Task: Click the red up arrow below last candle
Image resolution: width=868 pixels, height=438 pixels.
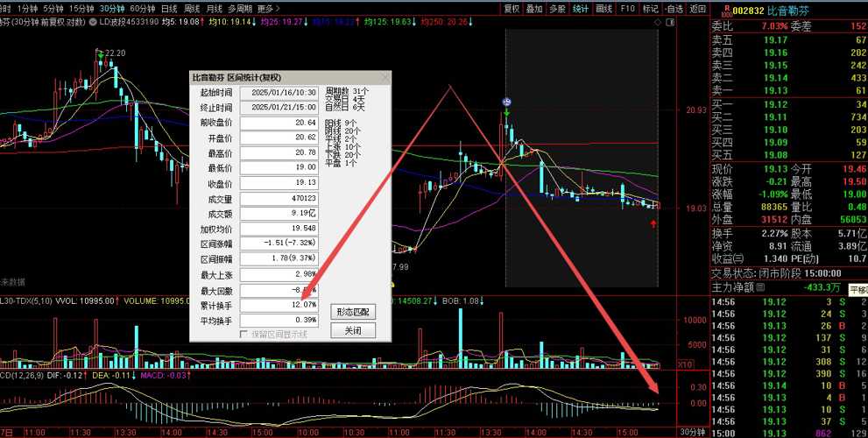Action: click(x=653, y=223)
